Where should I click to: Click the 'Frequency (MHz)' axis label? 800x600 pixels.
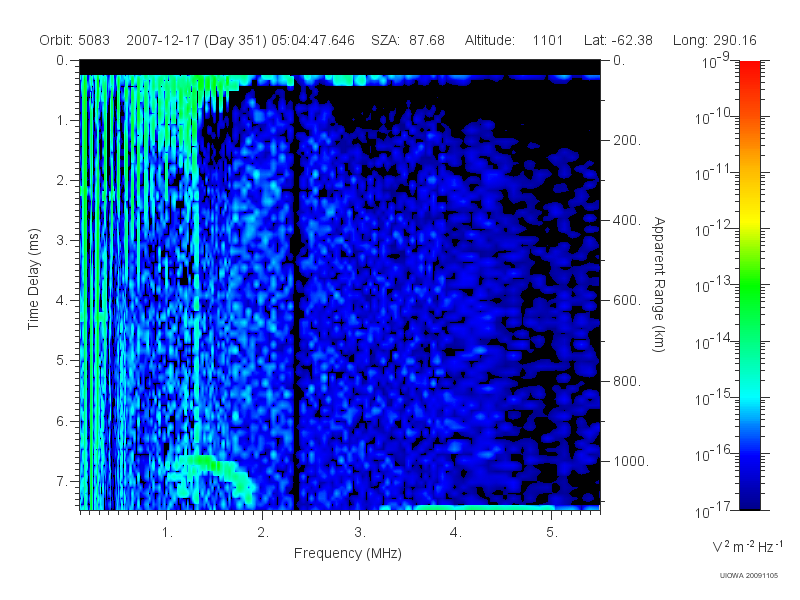(x=347, y=554)
